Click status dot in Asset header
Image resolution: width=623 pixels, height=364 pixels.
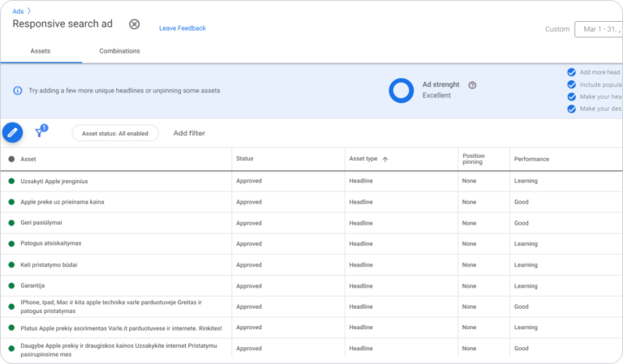click(x=11, y=159)
